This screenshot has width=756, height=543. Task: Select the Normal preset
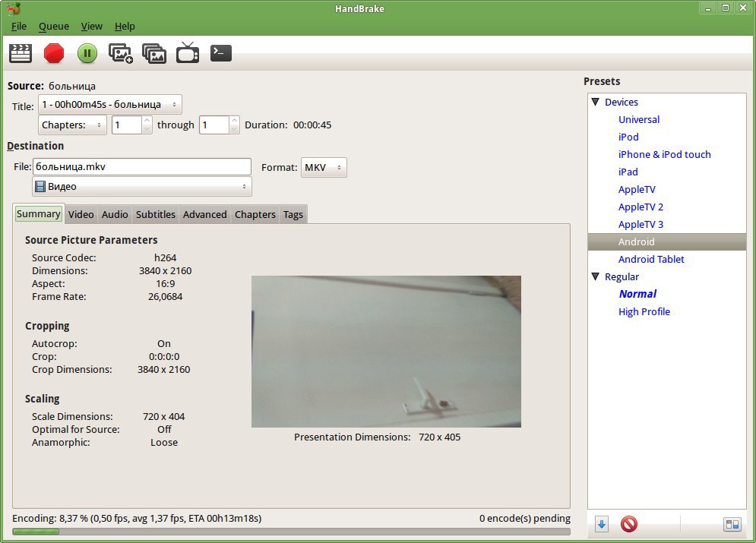click(637, 294)
